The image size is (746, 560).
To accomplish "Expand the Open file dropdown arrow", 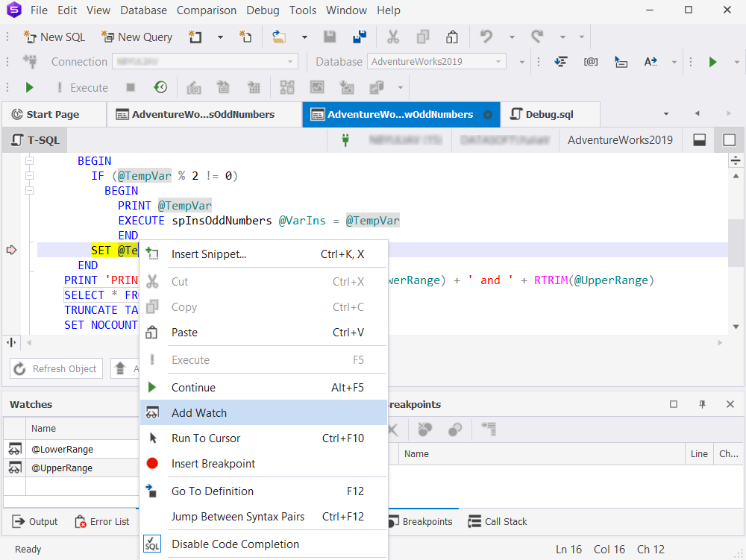I will tap(304, 37).
